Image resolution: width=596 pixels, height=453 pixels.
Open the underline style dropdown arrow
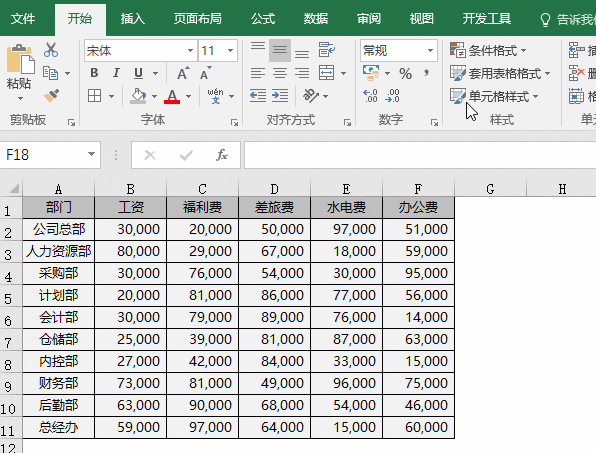click(x=155, y=73)
